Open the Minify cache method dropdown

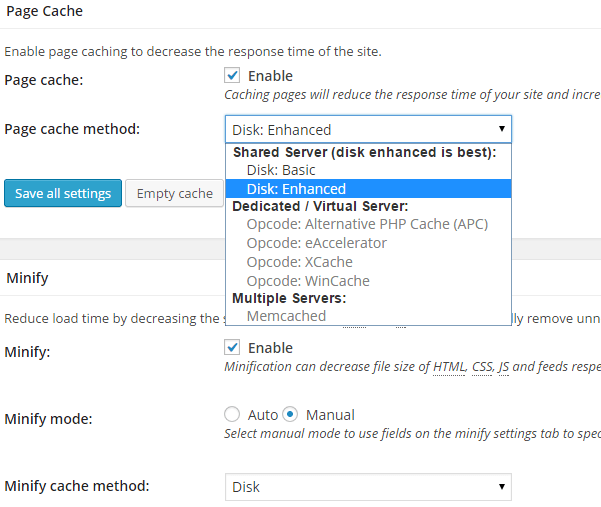point(368,487)
